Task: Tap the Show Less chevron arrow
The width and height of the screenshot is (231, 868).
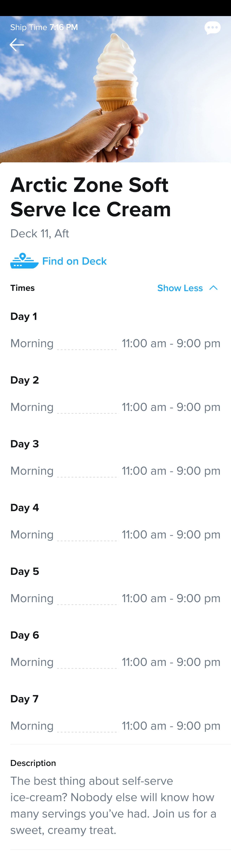Action: click(214, 288)
